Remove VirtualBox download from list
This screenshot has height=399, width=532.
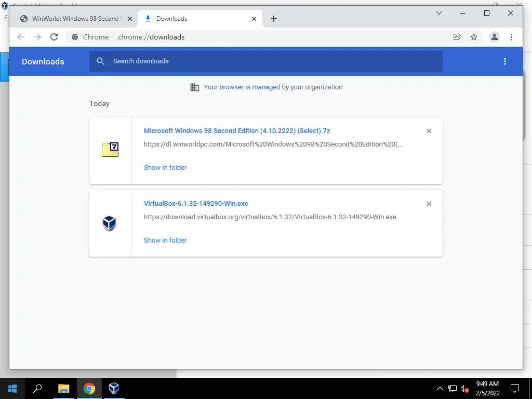[x=429, y=204]
